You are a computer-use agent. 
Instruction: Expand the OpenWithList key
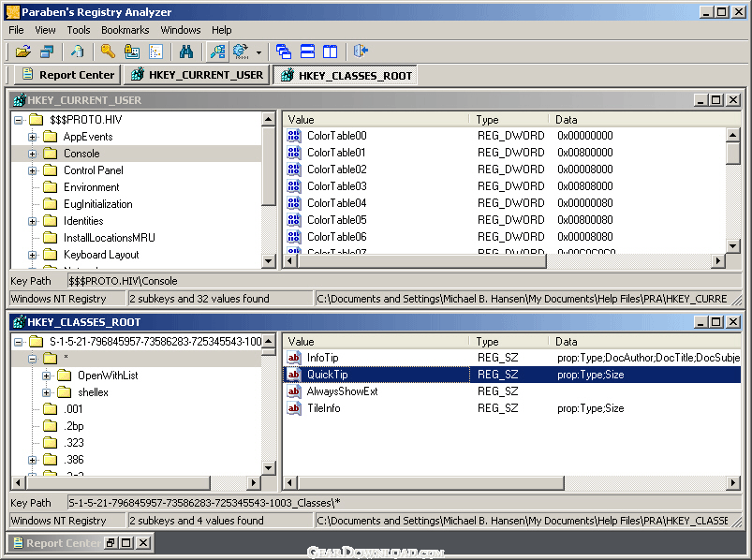pyautogui.click(x=46, y=376)
